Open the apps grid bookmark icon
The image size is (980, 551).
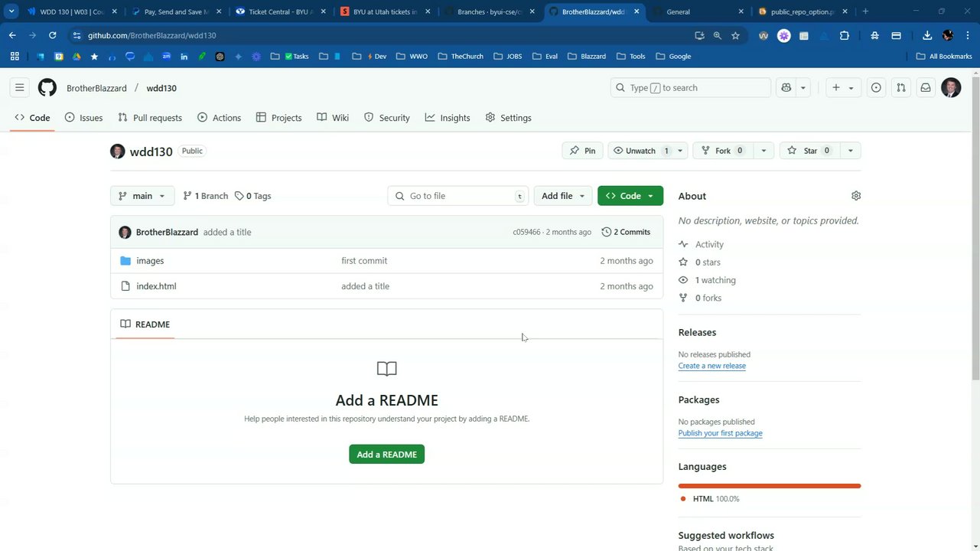pyautogui.click(x=15, y=56)
